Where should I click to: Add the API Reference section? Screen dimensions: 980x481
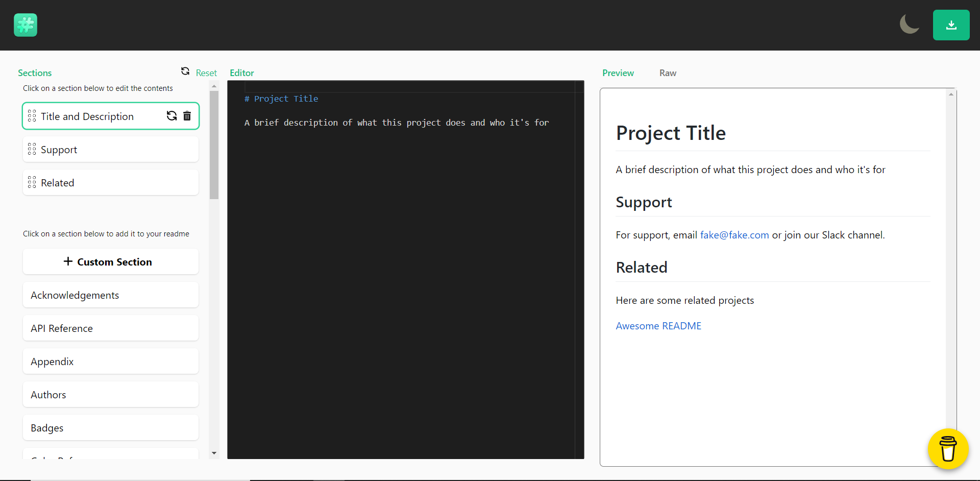110,328
